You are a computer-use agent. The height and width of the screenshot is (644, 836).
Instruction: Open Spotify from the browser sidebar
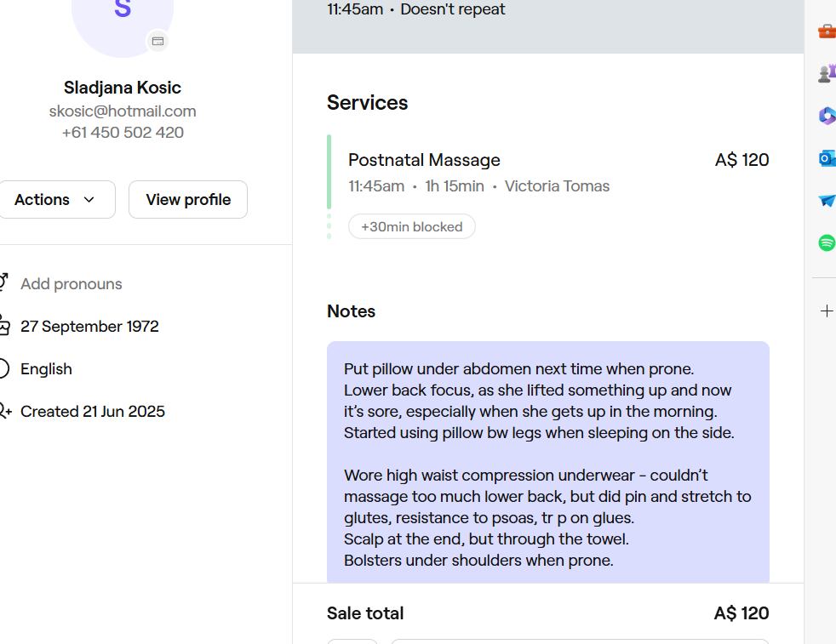pos(826,243)
